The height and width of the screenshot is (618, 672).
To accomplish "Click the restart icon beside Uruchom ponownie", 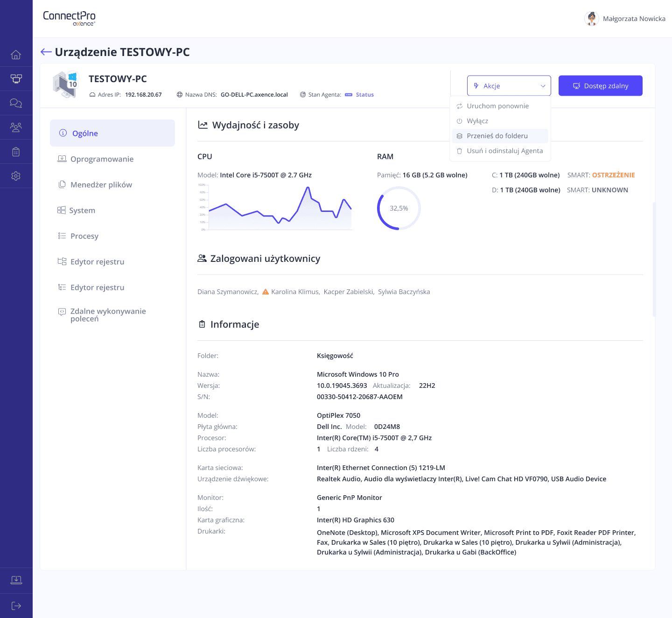I will [x=460, y=106].
